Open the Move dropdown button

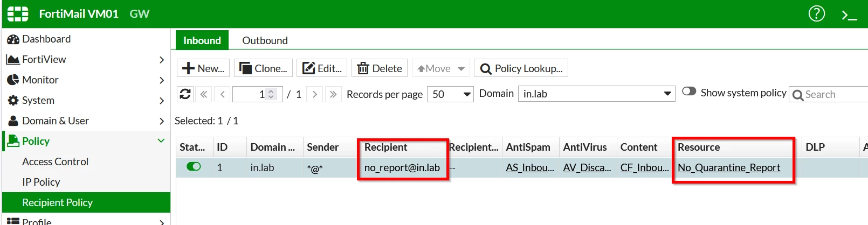441,68
